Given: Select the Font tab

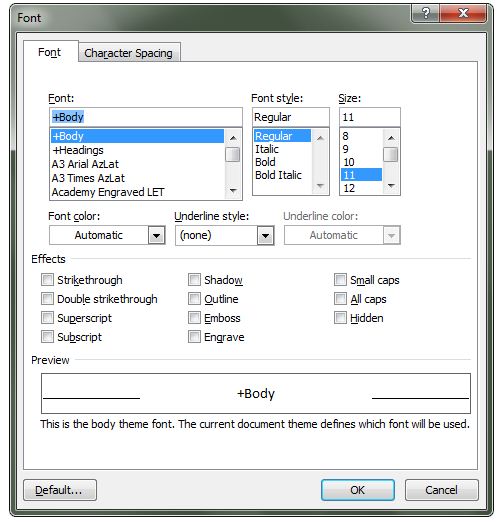Looking at the screenshot, I should [x=50, y=52].
